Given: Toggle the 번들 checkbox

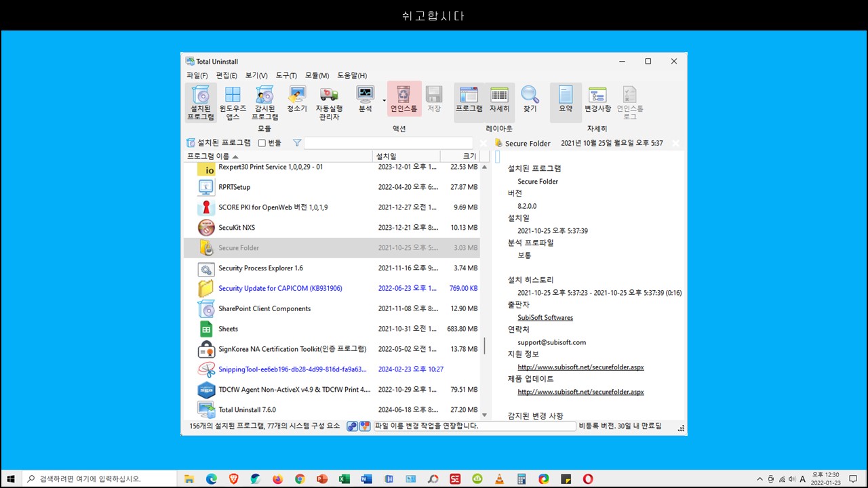Looking at the screenshot, I should (x=262, y=143).
